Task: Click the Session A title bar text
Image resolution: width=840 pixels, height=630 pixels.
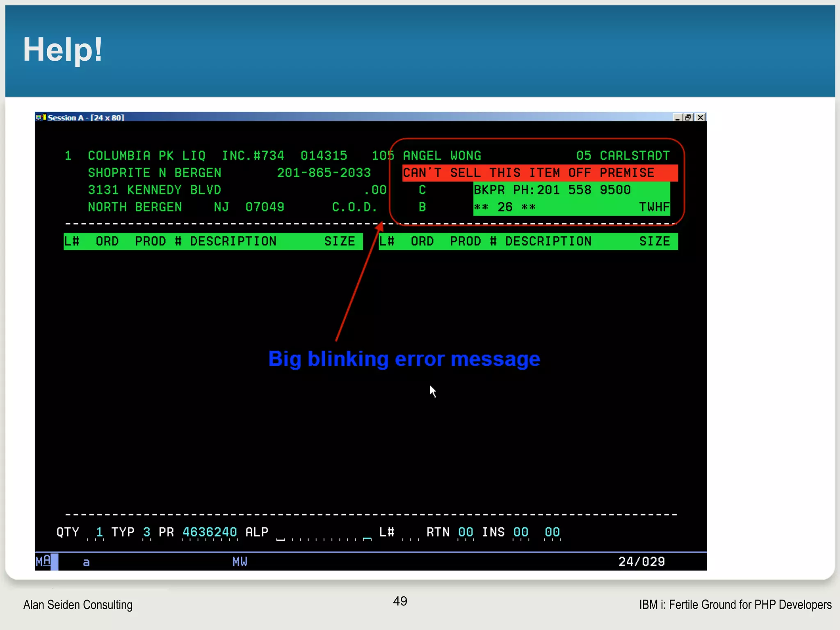Action: (x=86, y=118)
